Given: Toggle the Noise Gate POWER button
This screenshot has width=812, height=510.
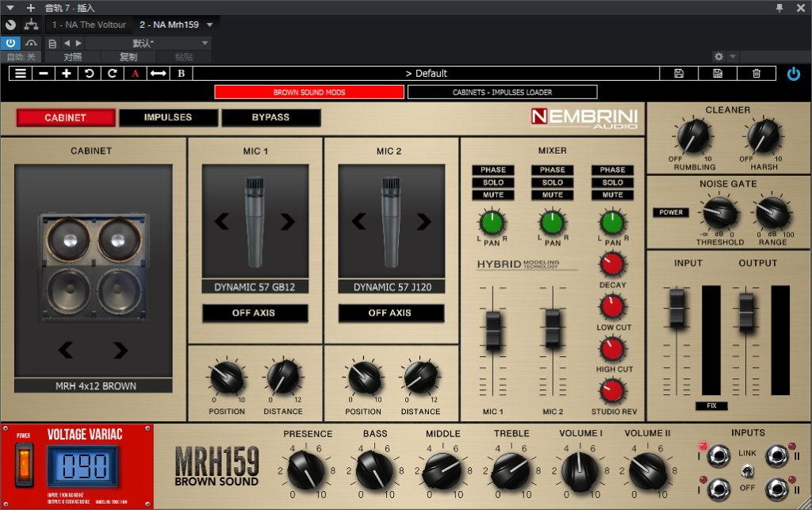Looking at the screenshot, I should [x=671, y=213].
